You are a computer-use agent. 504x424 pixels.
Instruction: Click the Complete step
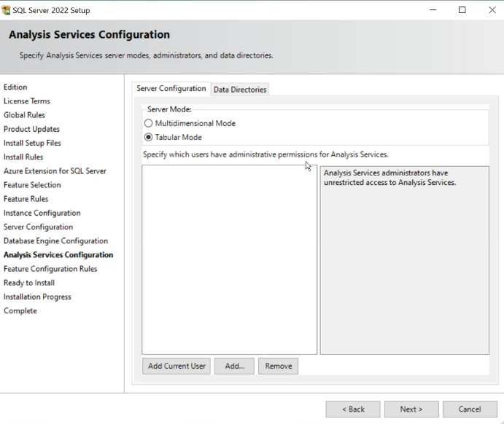point(20,310)
